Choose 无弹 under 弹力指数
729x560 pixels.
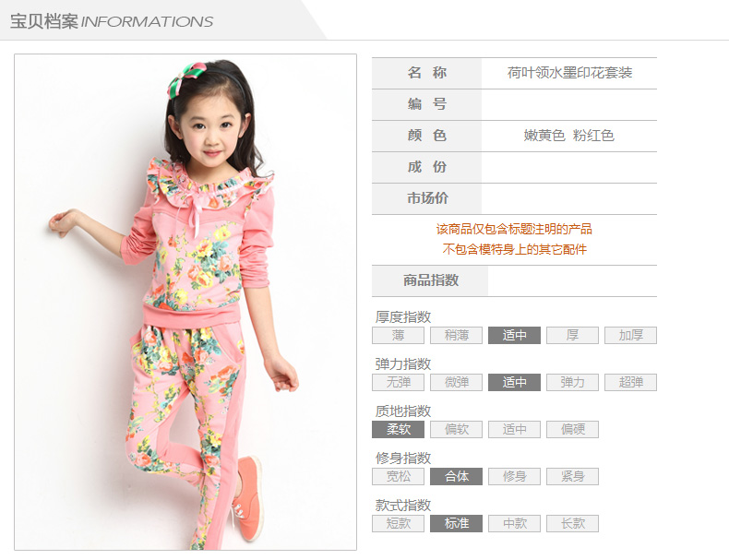pos(398,382)
